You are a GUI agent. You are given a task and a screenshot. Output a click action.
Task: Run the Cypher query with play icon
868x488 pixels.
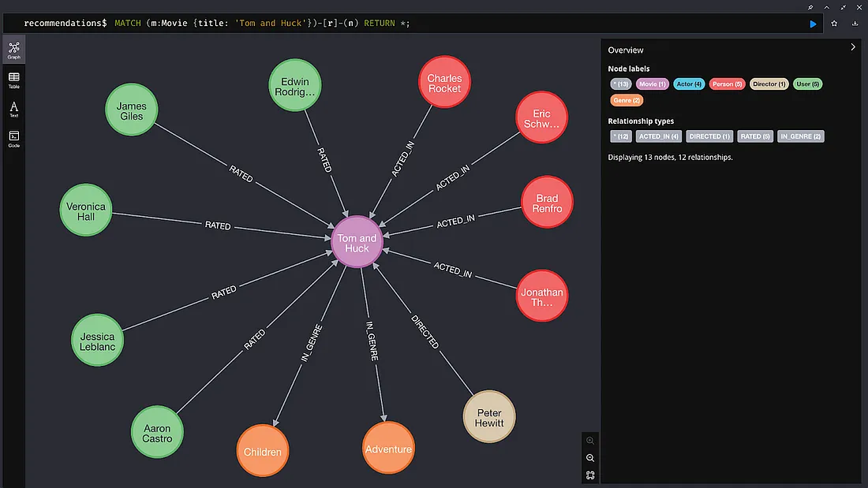(x=813, y=24)
